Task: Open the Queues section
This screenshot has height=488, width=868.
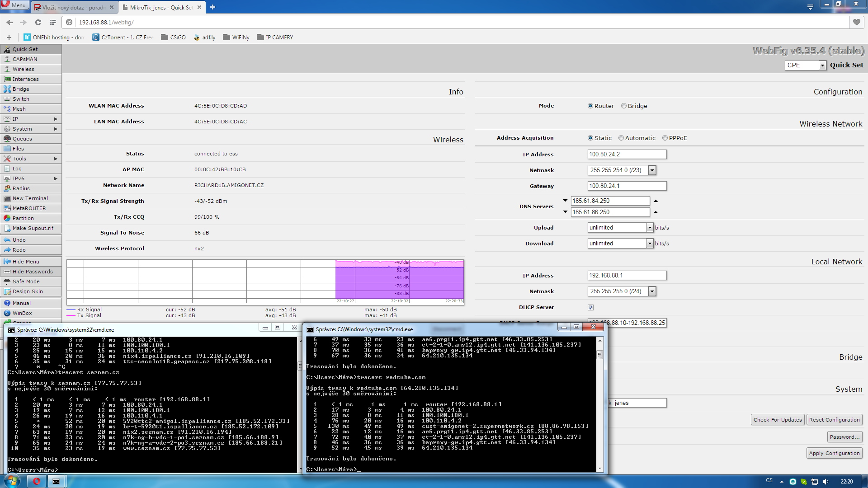Action: 22,139
